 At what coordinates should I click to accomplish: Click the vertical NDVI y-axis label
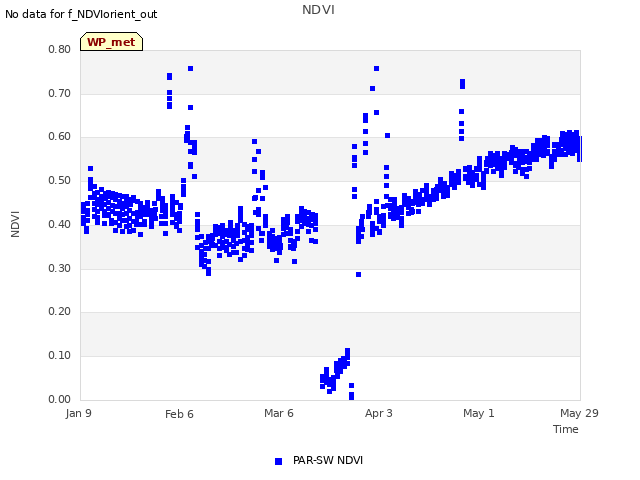[x=15, y=224]
